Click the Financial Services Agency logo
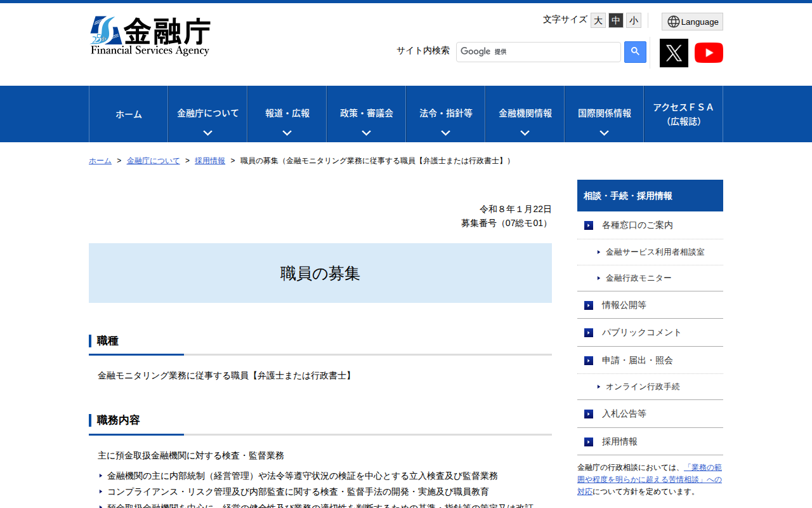This screenshot has height=508, width=812. [x=150, y=36]
